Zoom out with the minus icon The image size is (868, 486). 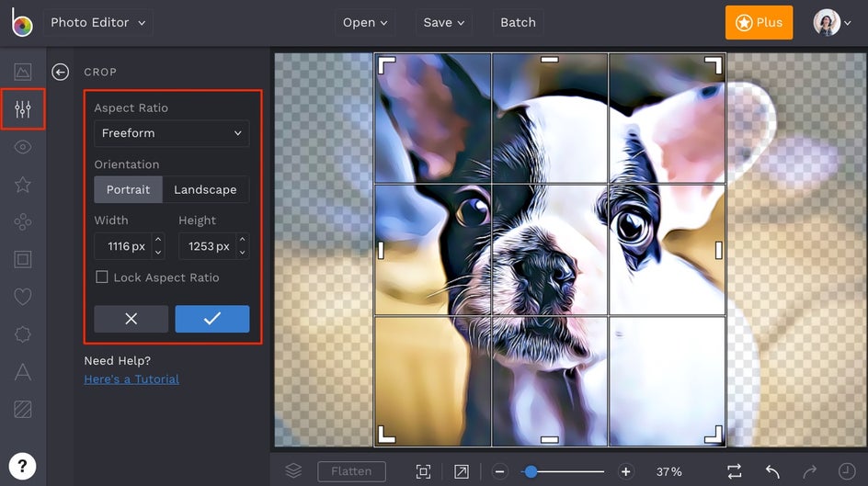(499, 471)
